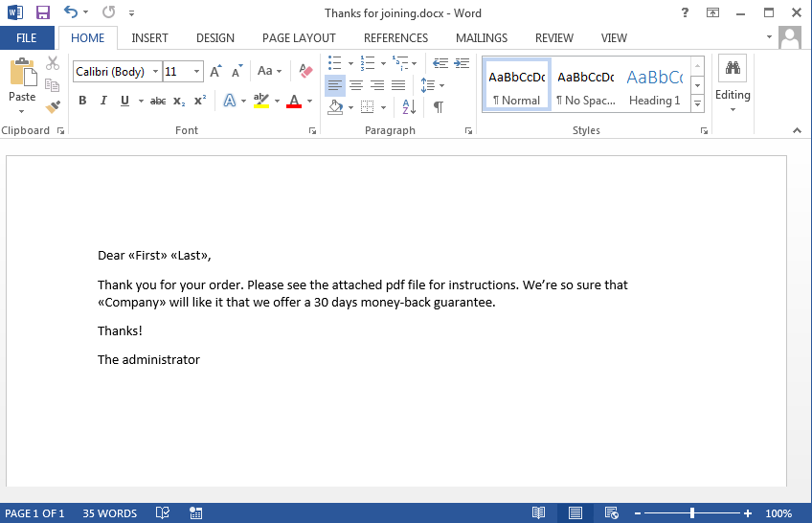Open the PAGE LAYOUT tab
812x523 pixels.
[x=299, y=37]
